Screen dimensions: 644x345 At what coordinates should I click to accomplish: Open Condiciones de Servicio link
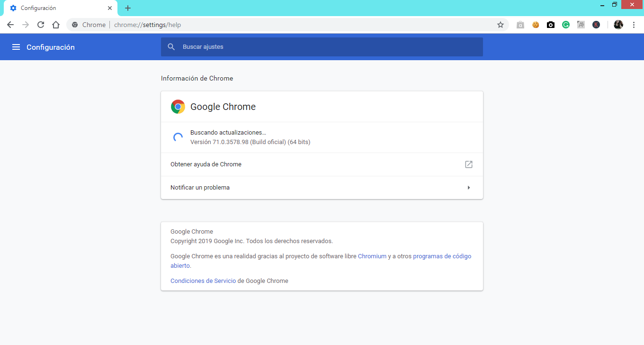(x=203, y=281)
